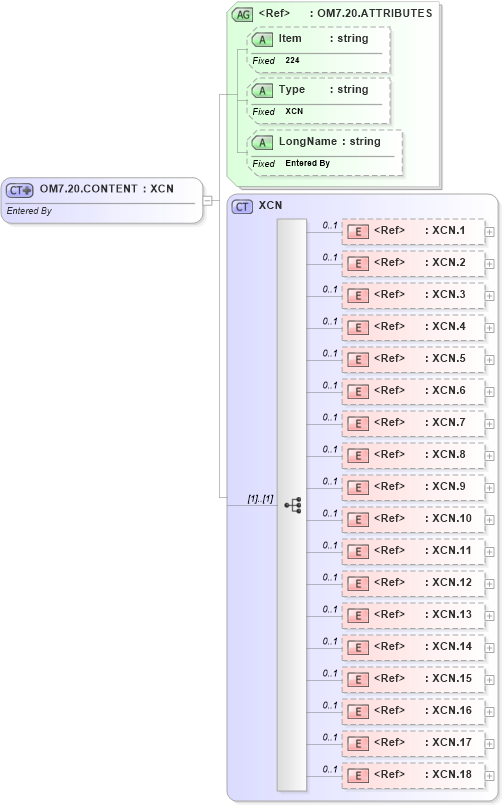The width and height of the screenshot is (502, 805).
Task: Click the sequence compositor icon
Action: click(x=293, y=505)
